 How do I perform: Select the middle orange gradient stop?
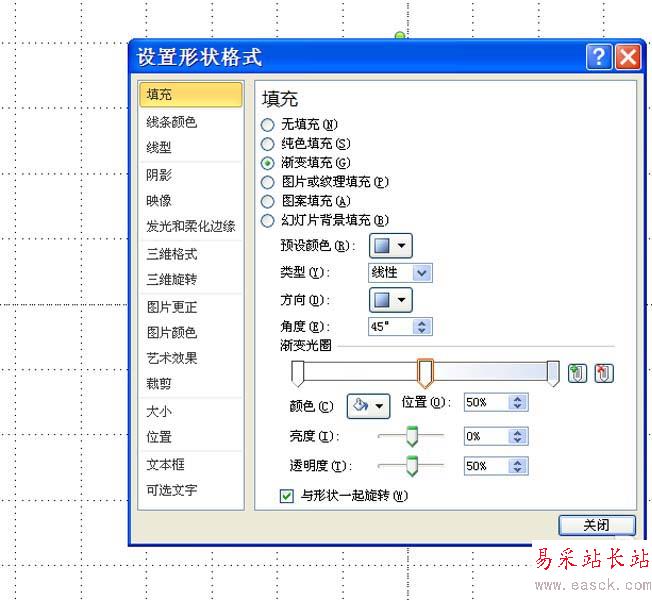pos(425,373)
